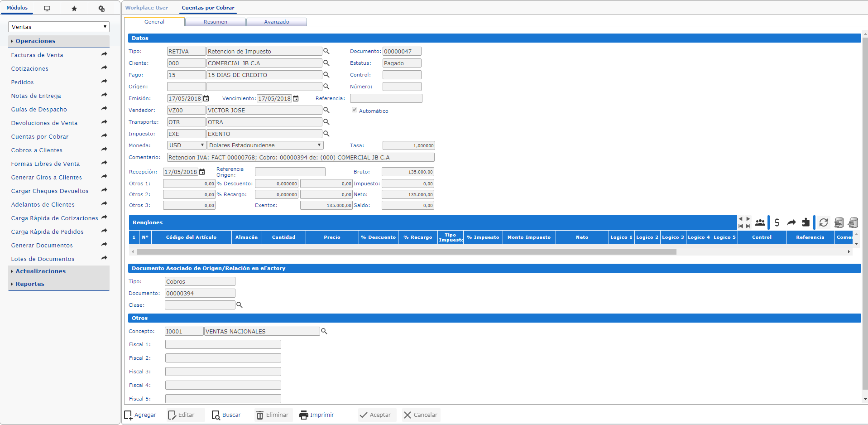Screen dimensions: 868x425
Task: Click the Renglones horizontal scrollbar
Action: click(x=406, y=251)
